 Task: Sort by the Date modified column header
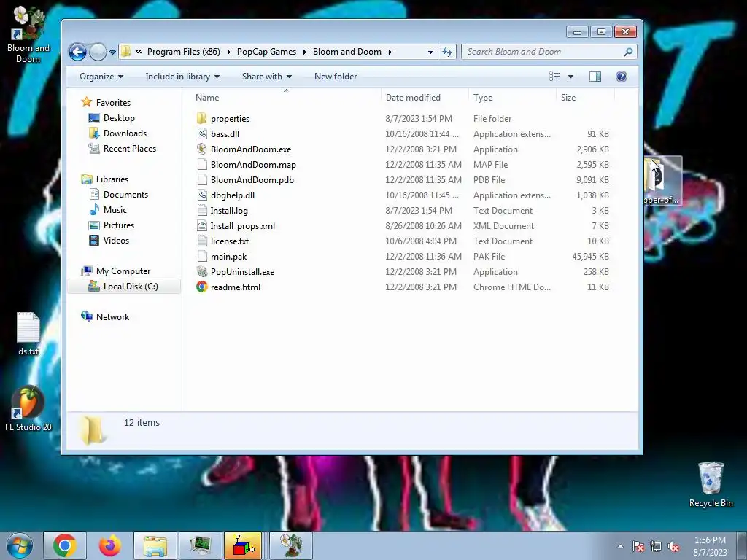[x=425, y=97]
